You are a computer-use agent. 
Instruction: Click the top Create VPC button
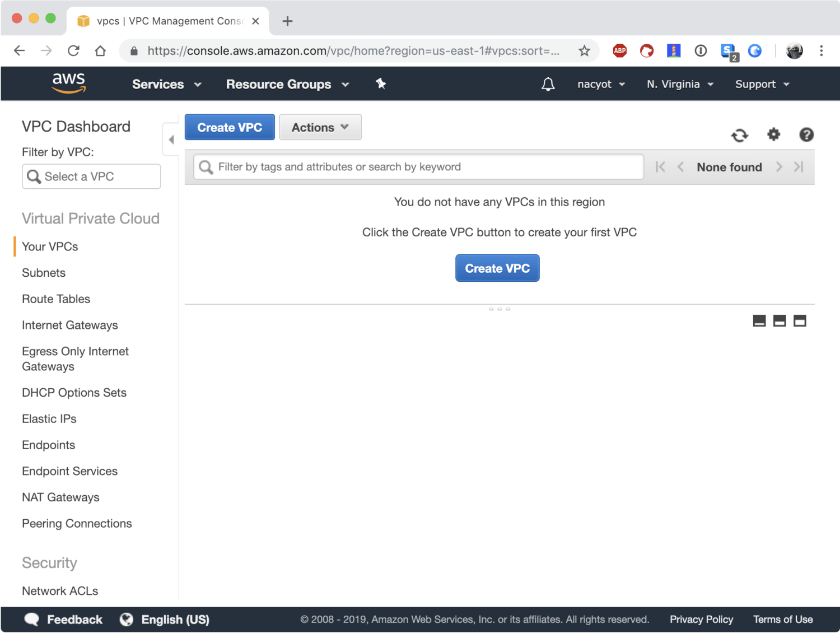pyautogui.click(x=230, y=127)
